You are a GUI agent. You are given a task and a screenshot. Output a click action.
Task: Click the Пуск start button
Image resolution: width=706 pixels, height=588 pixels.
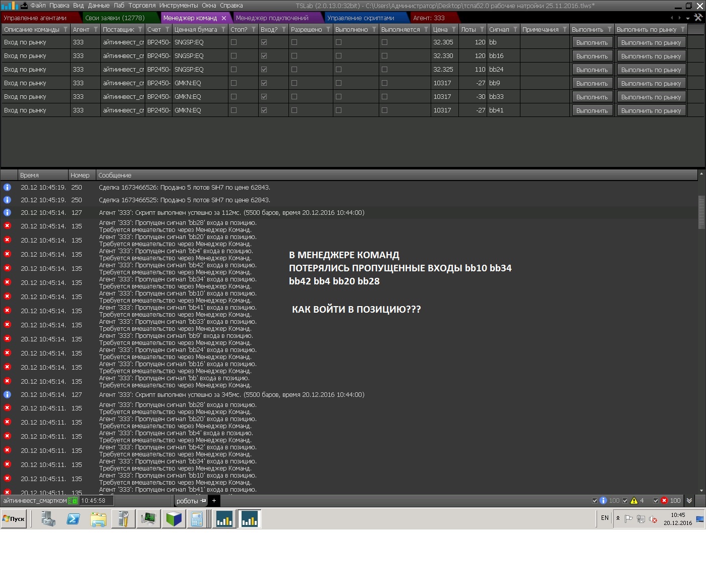14,519
